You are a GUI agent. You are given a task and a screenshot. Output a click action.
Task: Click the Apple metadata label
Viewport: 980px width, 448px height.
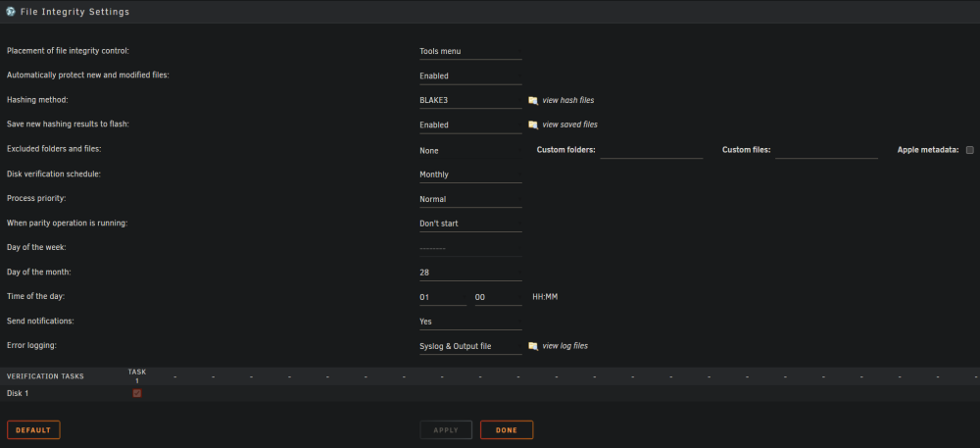click(x=928, y=150)
